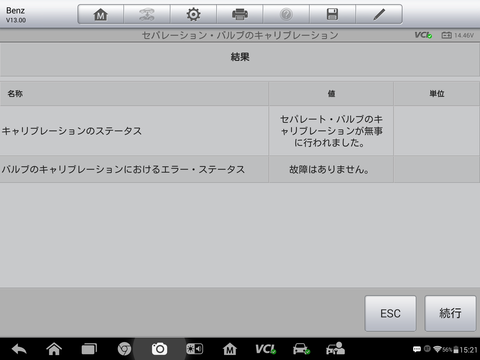Tap the 15:21 clock in status bar
The width and height of the screenshot is (480, 360).
468,350
